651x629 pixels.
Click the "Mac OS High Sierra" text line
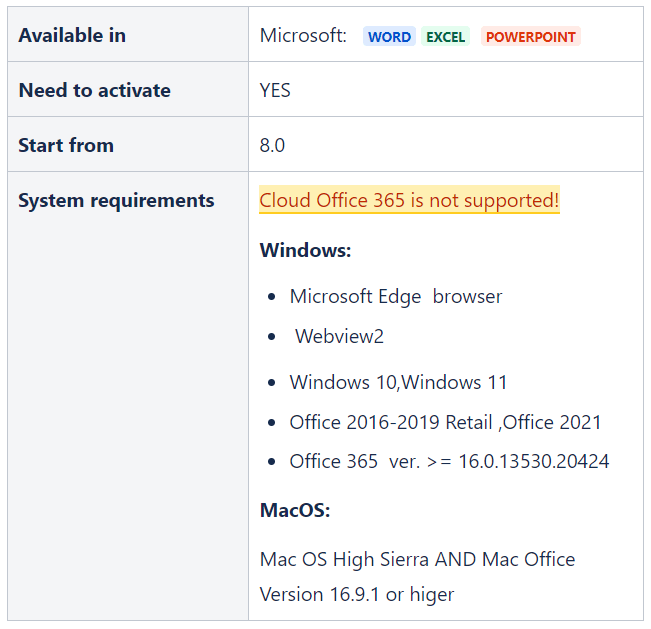(417, 559)
